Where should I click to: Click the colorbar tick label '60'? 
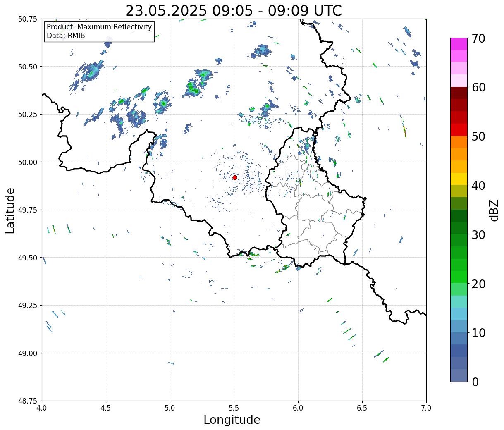click(x=478, y=87)
